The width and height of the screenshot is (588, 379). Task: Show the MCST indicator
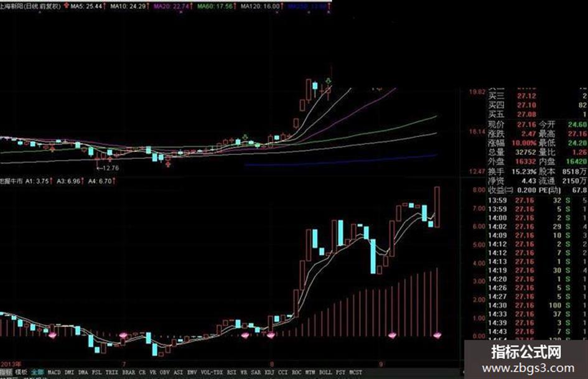(x=355, y=372)
